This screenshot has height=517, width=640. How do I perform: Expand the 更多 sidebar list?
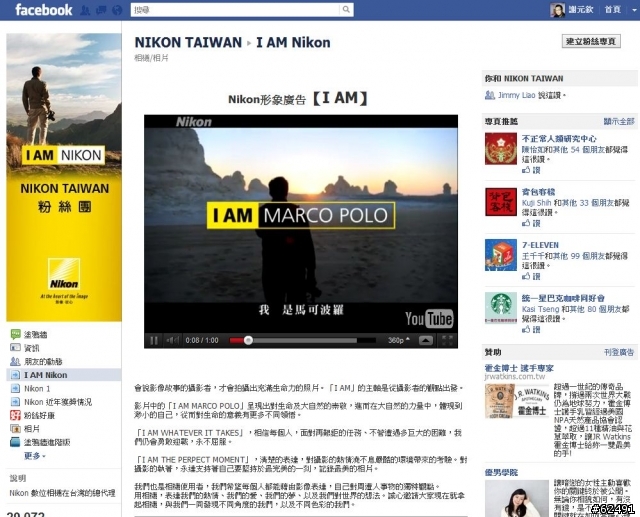(x=34, y=456)
